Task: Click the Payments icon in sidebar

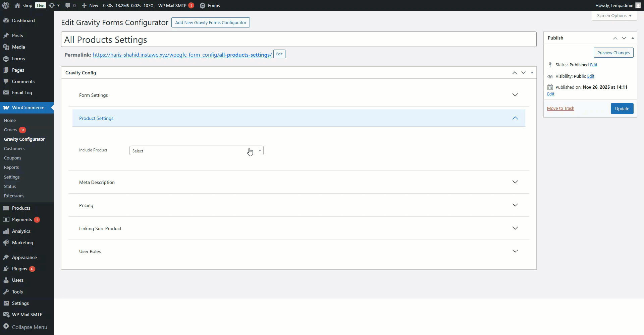Action: (x=6, y=219)
